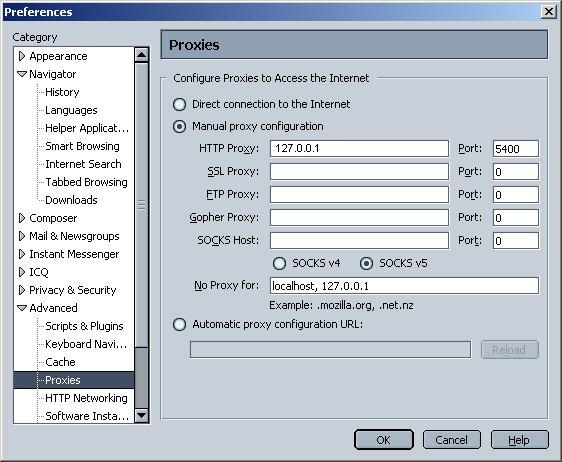Image resolution: width=562 pixels, height=462 pixels.
Task: Expand the ICQ category
Action: pyautogui.click(x=22, y=272)
